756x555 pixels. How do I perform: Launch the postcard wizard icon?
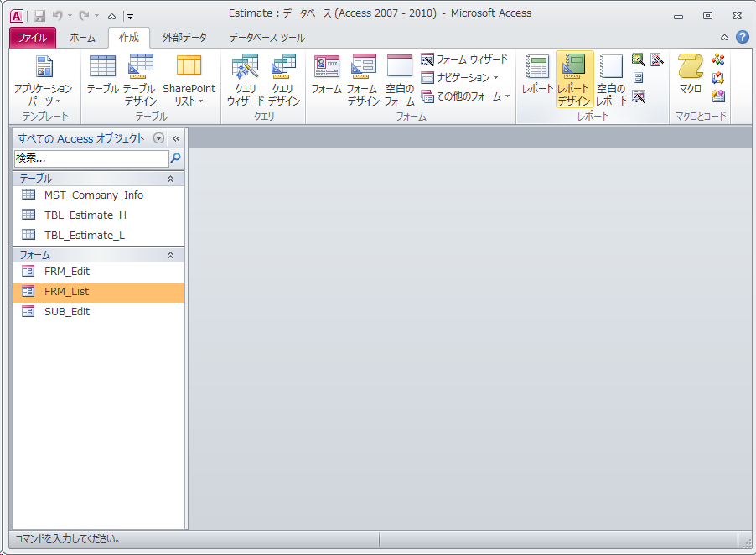[656, 60]
